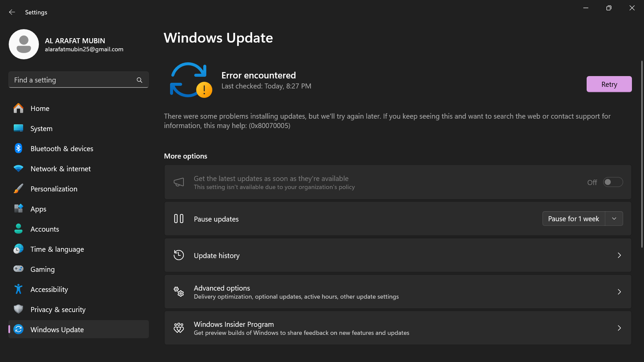Select Apps in the sidebar
This screenshot has height=362, width=644.
click(39, 209)
